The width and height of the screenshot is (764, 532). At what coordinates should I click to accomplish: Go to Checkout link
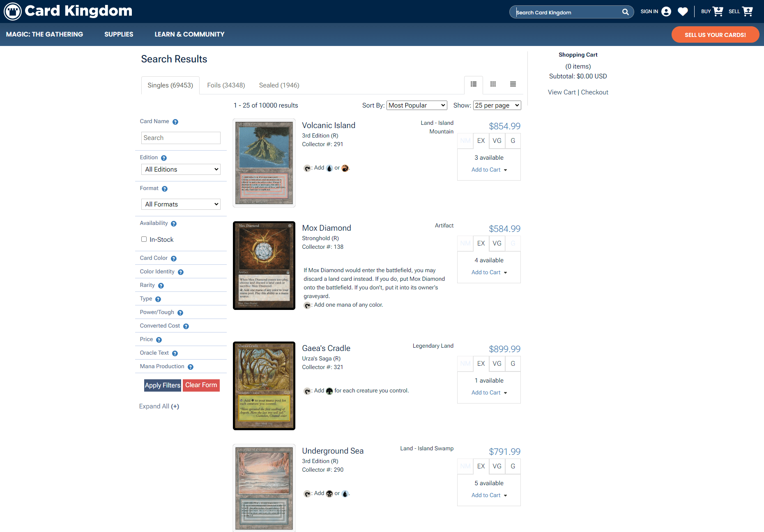594,92
